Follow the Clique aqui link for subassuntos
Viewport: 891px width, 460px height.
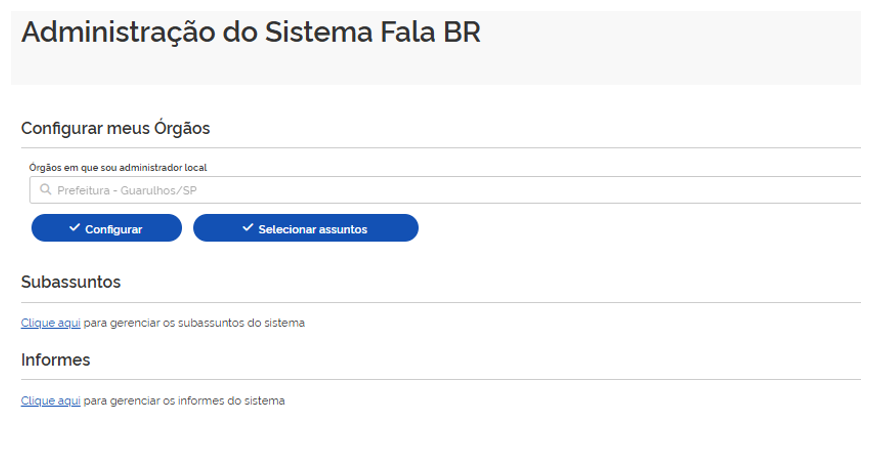click(x=51, y=323)
